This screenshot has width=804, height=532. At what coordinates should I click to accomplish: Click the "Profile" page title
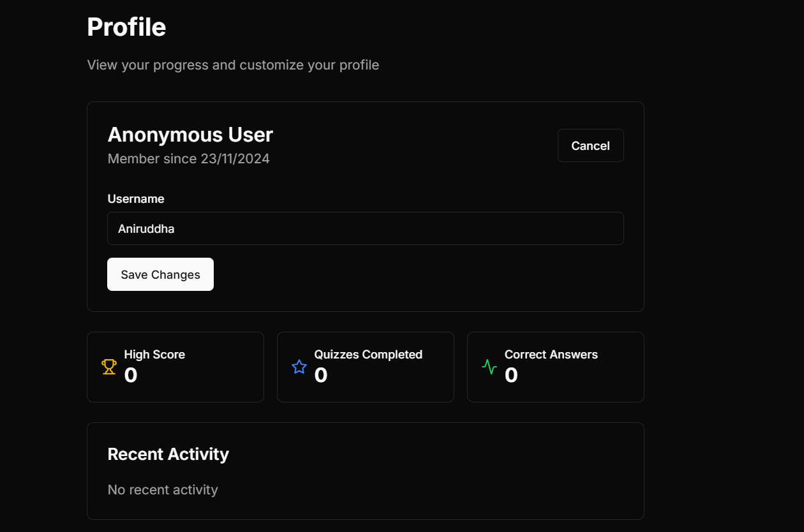pyautogui.click(x=126, y=27)
